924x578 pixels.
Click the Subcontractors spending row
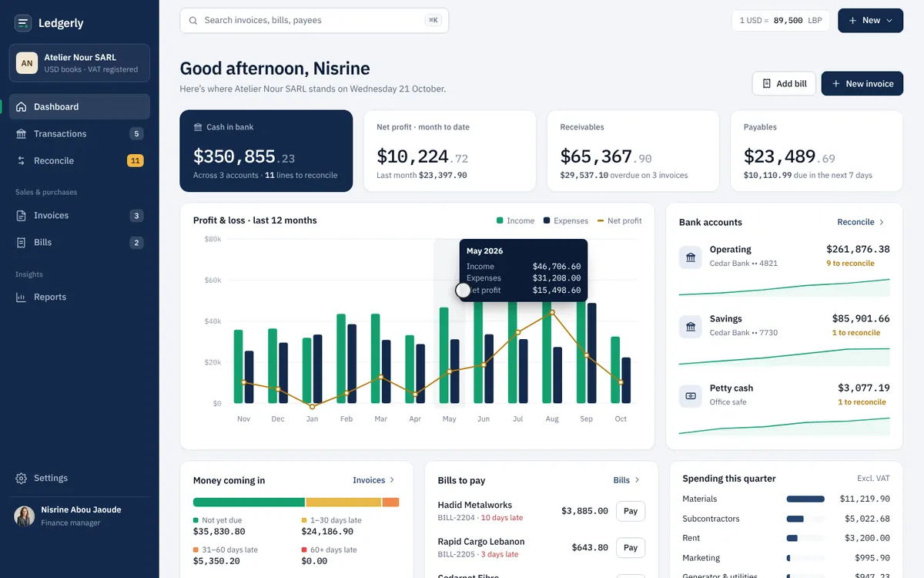click(786, 519)
